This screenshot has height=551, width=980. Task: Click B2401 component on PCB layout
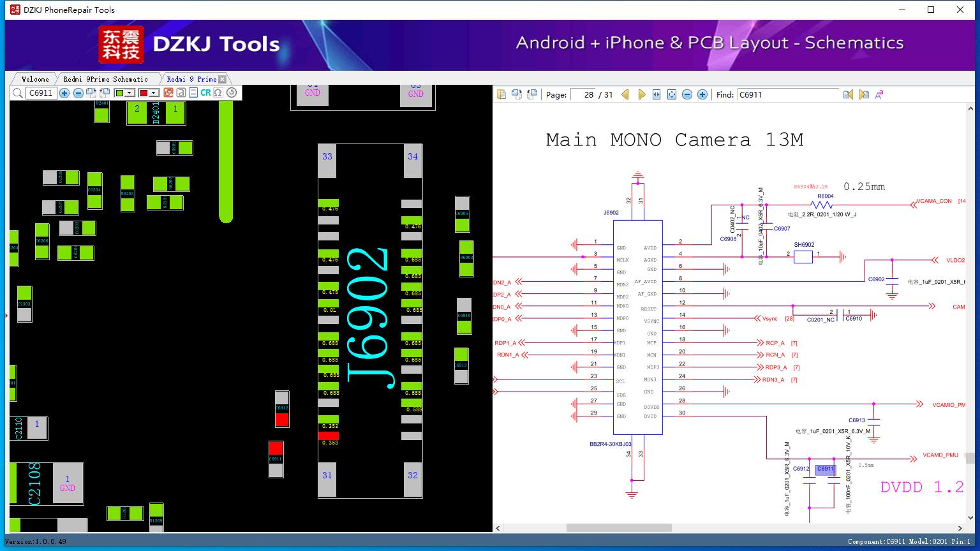point(156,113)
